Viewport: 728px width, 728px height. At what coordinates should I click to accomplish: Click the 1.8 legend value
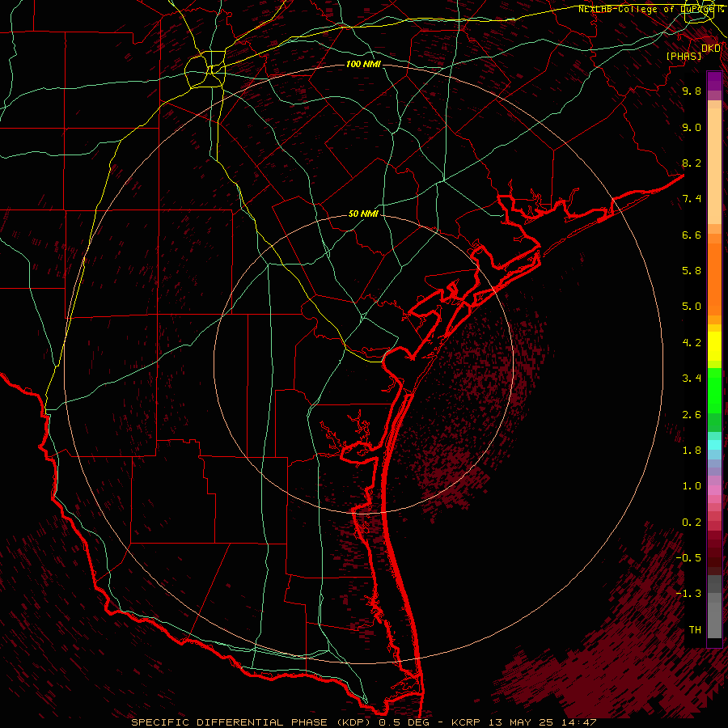[692, 451]
